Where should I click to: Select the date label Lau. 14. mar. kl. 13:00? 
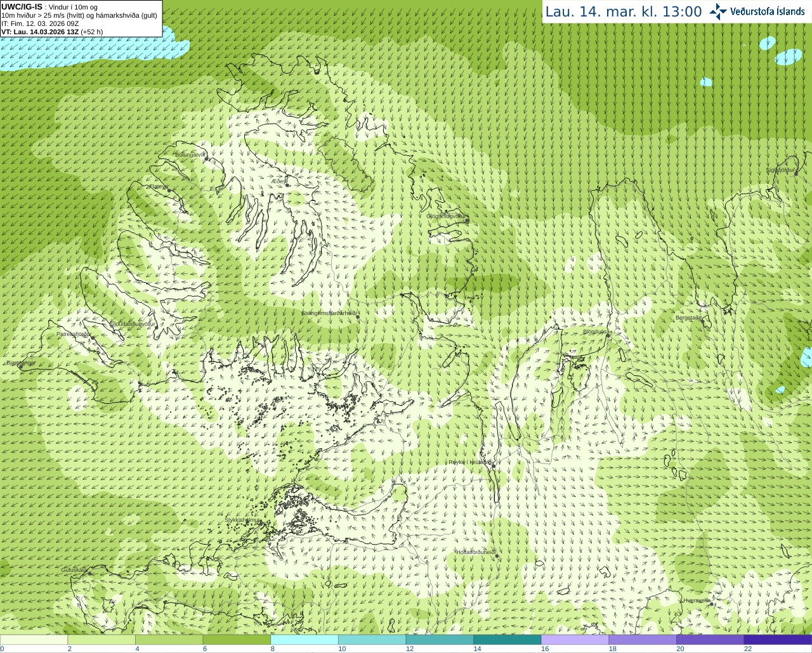(624, 12)
